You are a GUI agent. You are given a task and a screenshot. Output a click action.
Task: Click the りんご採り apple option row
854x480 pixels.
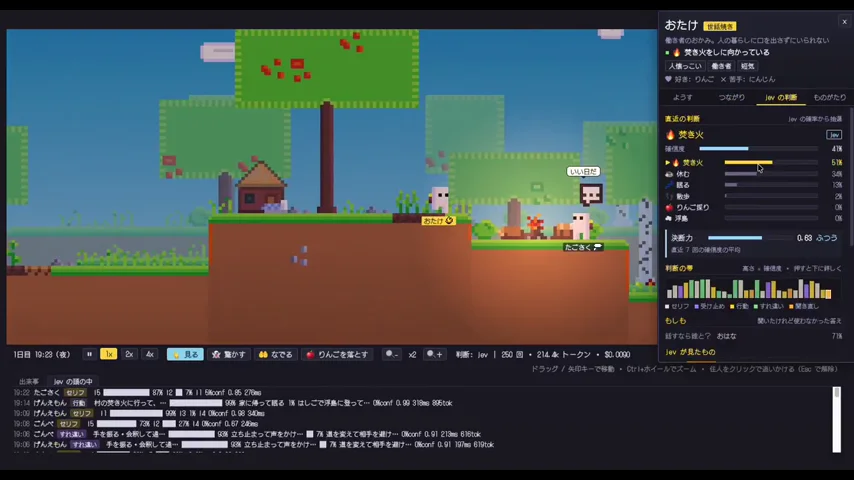pyautogui.click(x=753, y=208)
